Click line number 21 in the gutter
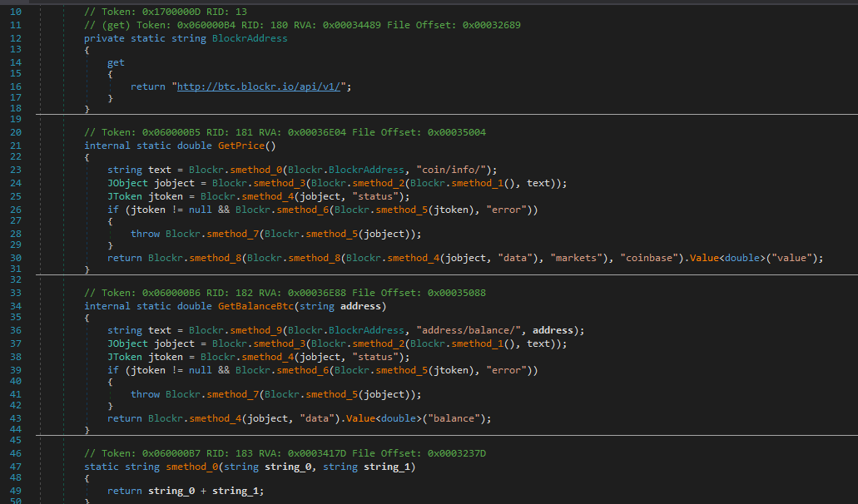Viewport: 858px width, 504px height. [x=16, y=146]
